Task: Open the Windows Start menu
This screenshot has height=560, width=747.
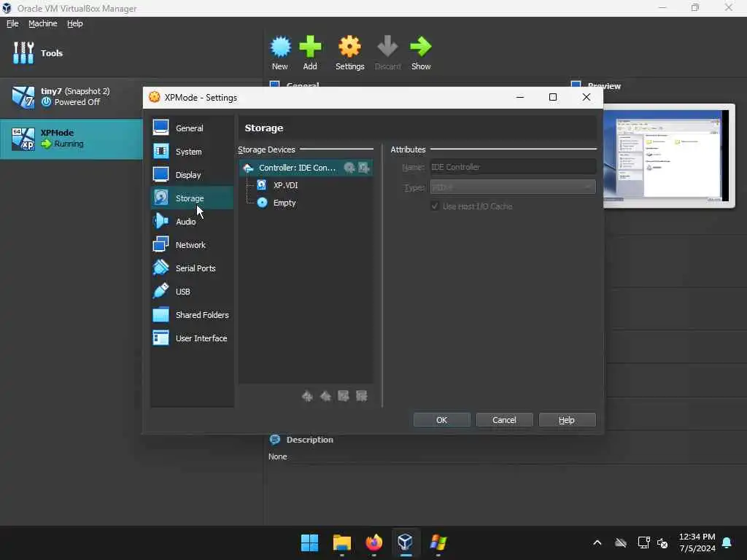Action: click(x=309, y=542)
